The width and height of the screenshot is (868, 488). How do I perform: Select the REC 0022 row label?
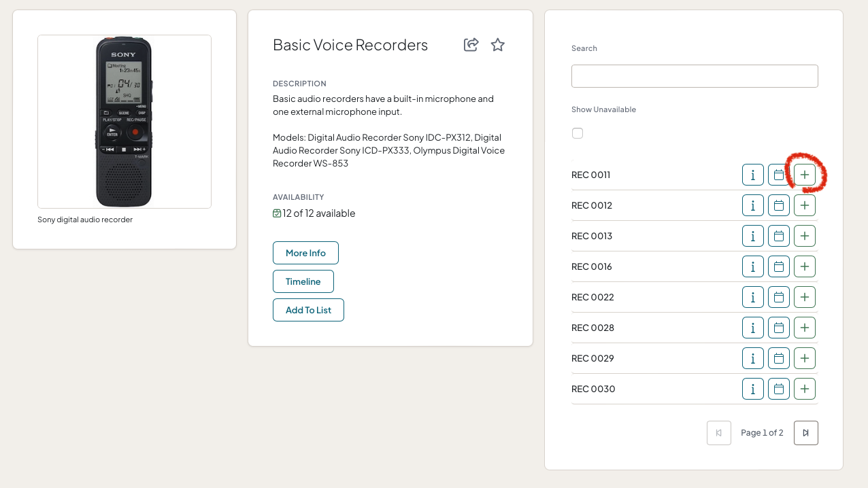592,297
